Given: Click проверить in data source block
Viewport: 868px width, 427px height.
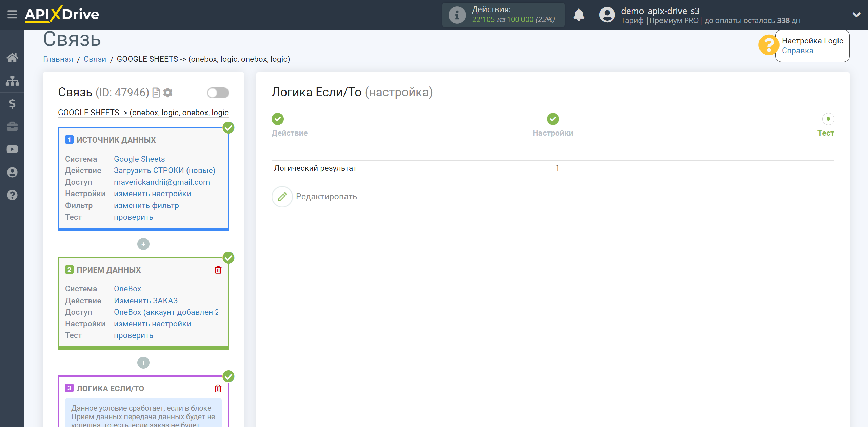Looking at the screenshot, I should [x=133, y=217].
